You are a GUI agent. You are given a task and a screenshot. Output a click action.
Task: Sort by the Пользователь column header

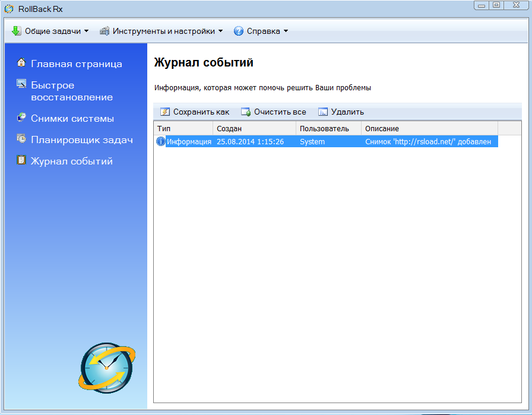(x=328, y=129)
